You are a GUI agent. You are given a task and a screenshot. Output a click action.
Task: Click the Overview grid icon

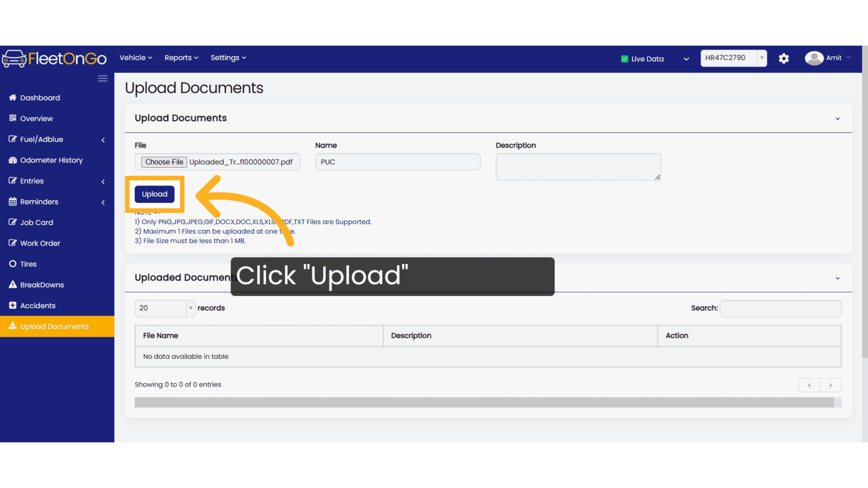[12, 118]
